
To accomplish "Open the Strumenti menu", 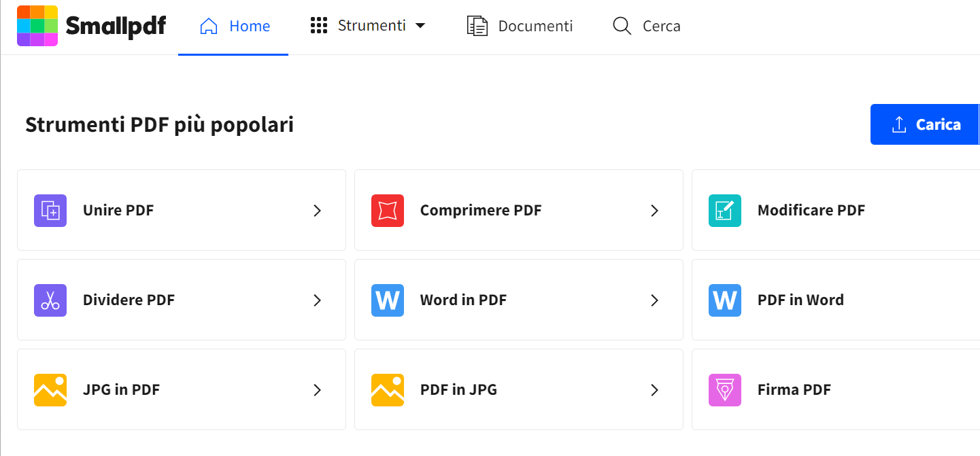I will [x=368, y=26].
